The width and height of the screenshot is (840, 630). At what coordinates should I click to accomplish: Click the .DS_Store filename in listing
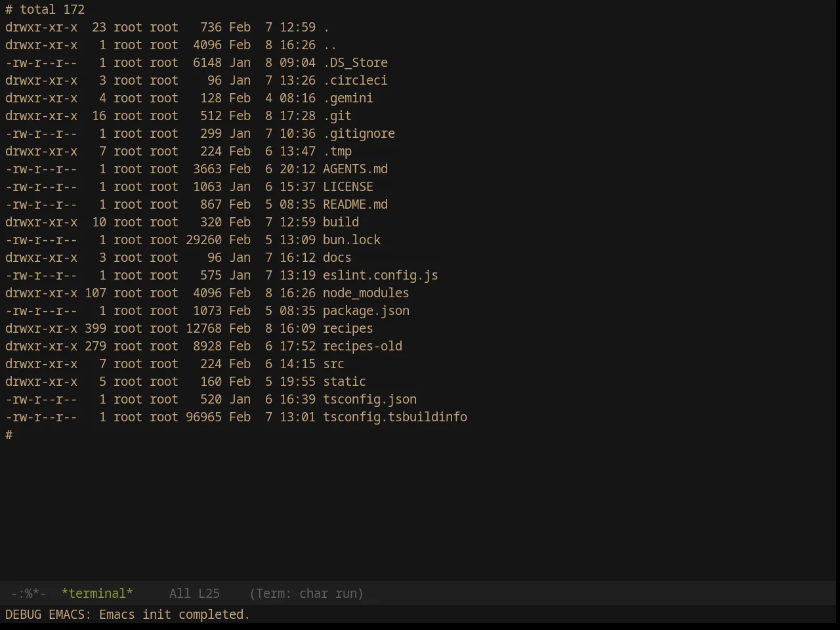(x=355, y=62)
